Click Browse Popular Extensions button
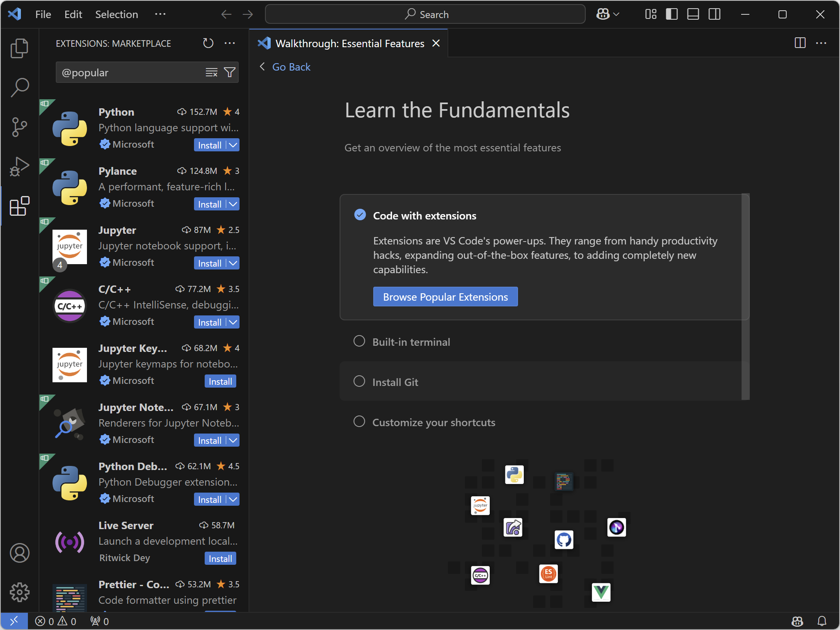This screenshot has width=840, height=630. pos(445,297)
